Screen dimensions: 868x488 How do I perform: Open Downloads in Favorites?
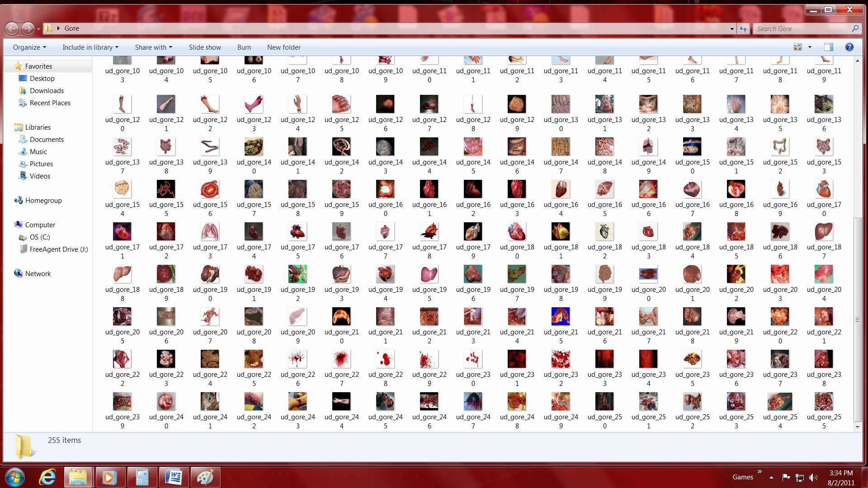click(47, 91)
